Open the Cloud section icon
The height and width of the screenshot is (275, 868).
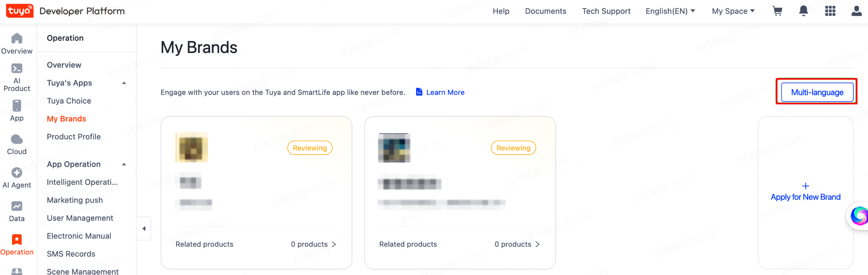point(17,144)
